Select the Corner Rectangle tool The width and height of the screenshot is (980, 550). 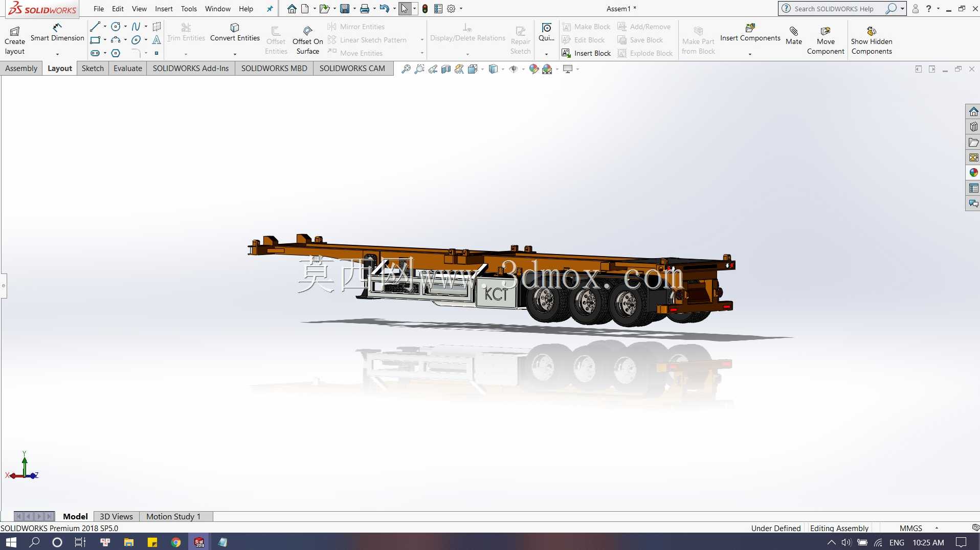pyautogui.click(x=95, y=40)
